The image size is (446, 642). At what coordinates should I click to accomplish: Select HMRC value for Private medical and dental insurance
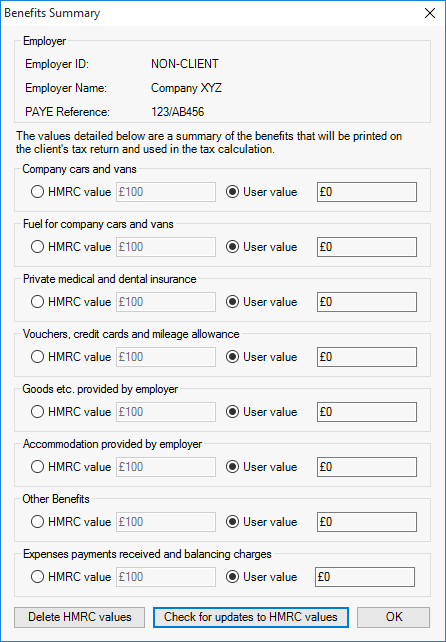tap(71, 302)
